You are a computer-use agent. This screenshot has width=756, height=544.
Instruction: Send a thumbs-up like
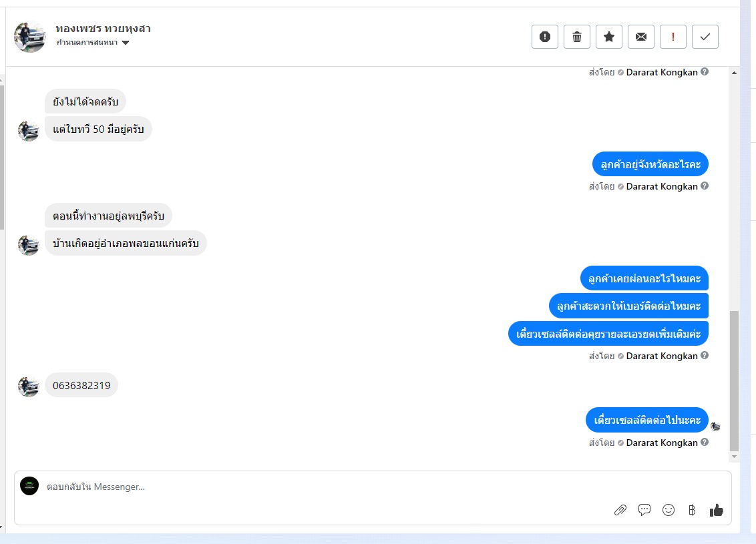tap(717, 510)
